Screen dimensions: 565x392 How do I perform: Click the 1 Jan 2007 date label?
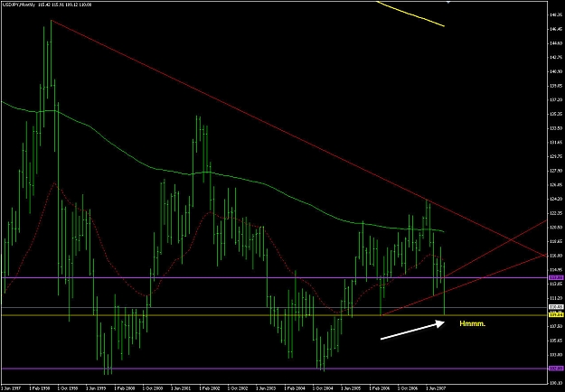(436, 389)
